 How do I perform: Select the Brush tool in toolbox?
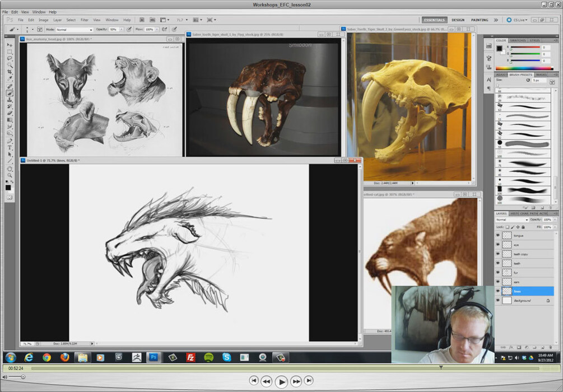pos(10,93)
